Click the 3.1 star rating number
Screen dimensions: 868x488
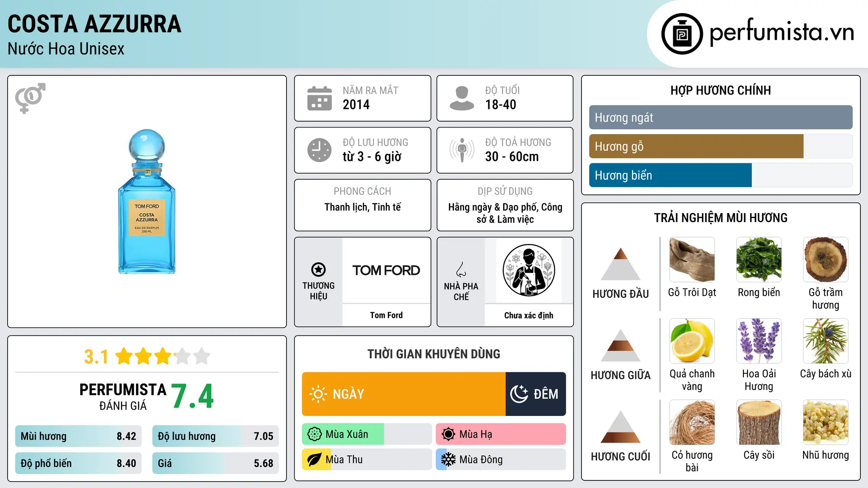(x=96, y=357)
